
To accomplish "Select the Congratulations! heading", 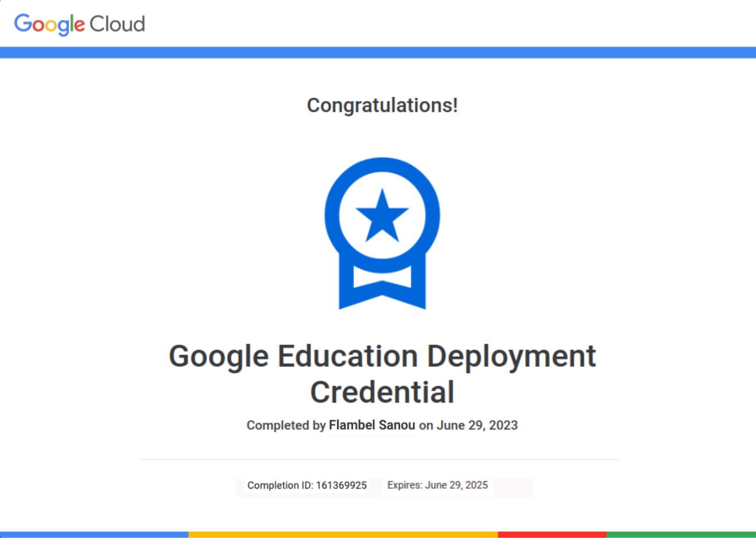I will (382, 106).
